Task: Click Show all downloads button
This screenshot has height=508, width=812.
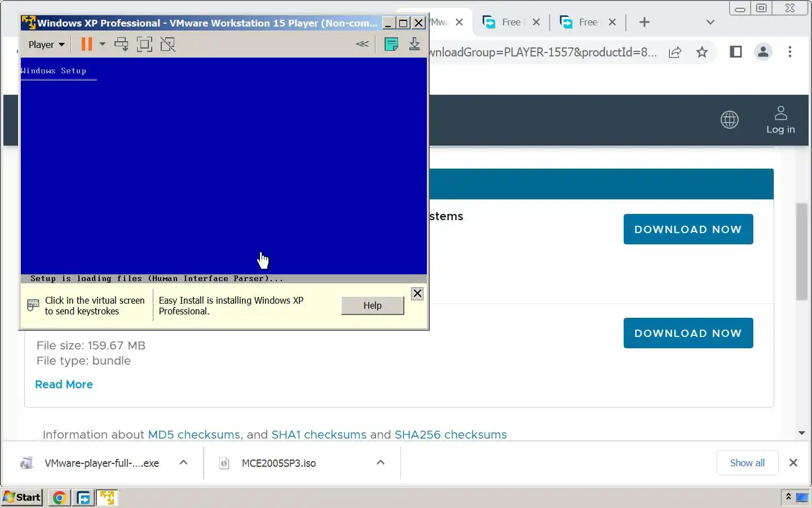Action: (747, 463)
